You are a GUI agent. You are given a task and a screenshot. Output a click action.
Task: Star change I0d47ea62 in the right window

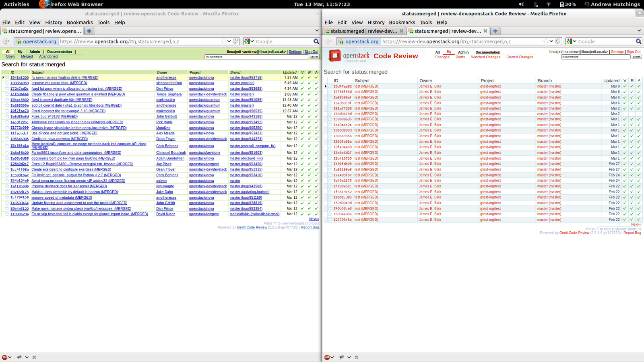pyautogui.click(x=330, y=86)
